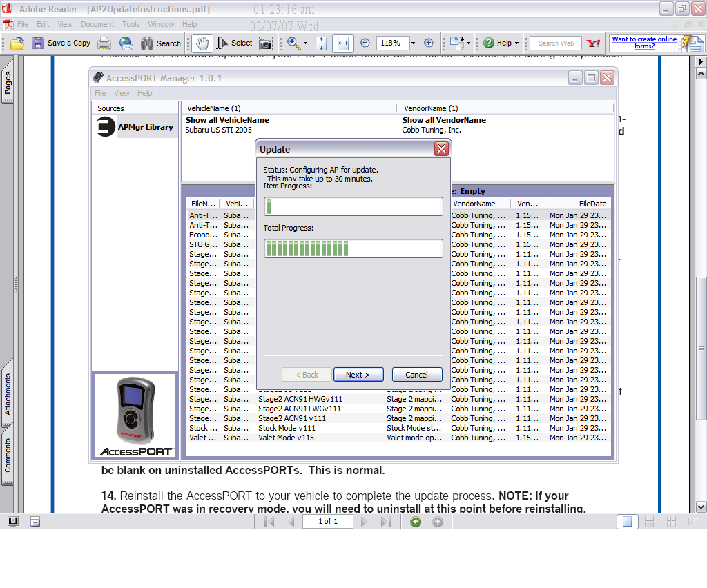The height and width of the screenshot is (588, 707).
Task: Select the Hand tool
Action: 202,43
